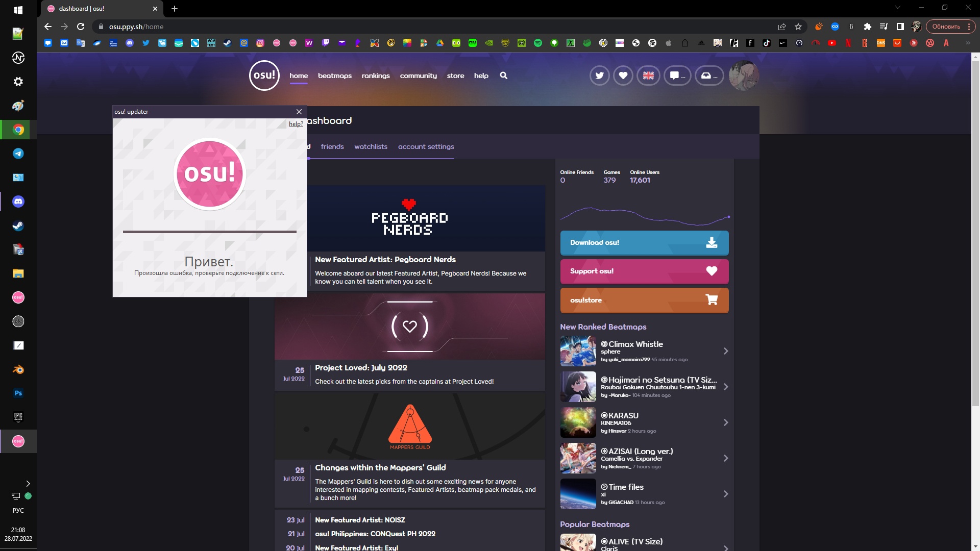Open TikTok bookmark in bookmarks bar
Image resolution: width=980 pixels, height=551 pixels.
[767, 43]
